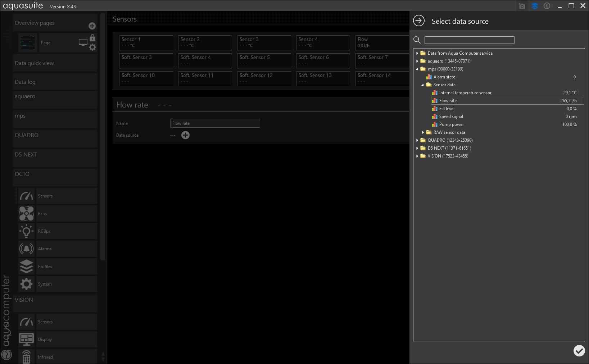Image resolution: width=589 pixels, height=364 pixels.
Task: Toggle the page lock icon
Action: tap(92, 38)
